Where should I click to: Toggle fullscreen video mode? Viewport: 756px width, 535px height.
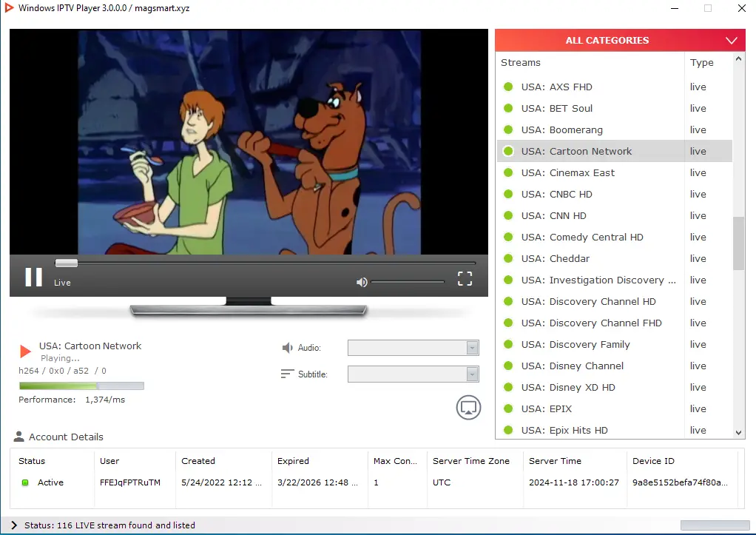pyautogui.click(x=465, y=278)
